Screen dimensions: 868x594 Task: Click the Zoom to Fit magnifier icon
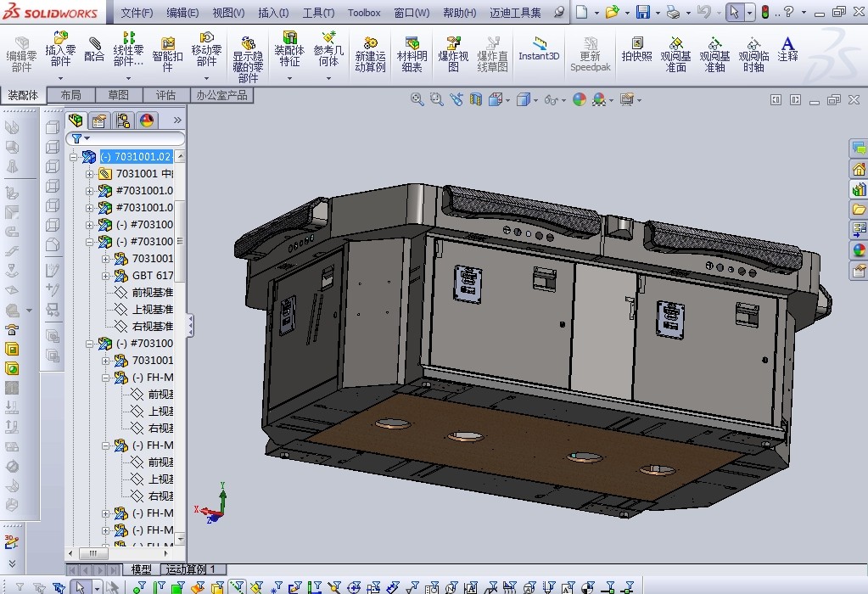click(417, 99)
